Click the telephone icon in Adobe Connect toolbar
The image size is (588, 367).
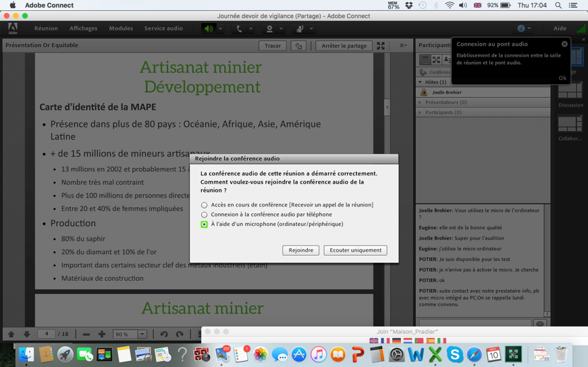tap(239, 28)
